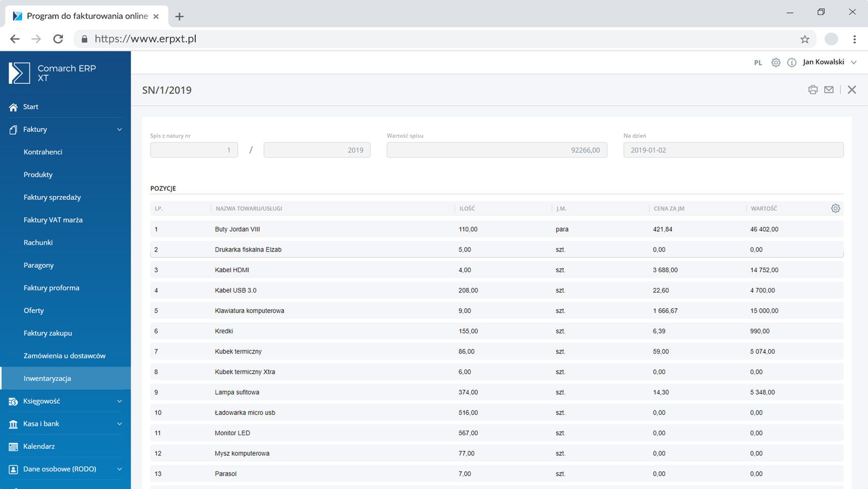Go forward in browser history

pyautogui.click(x=36, y=39)
